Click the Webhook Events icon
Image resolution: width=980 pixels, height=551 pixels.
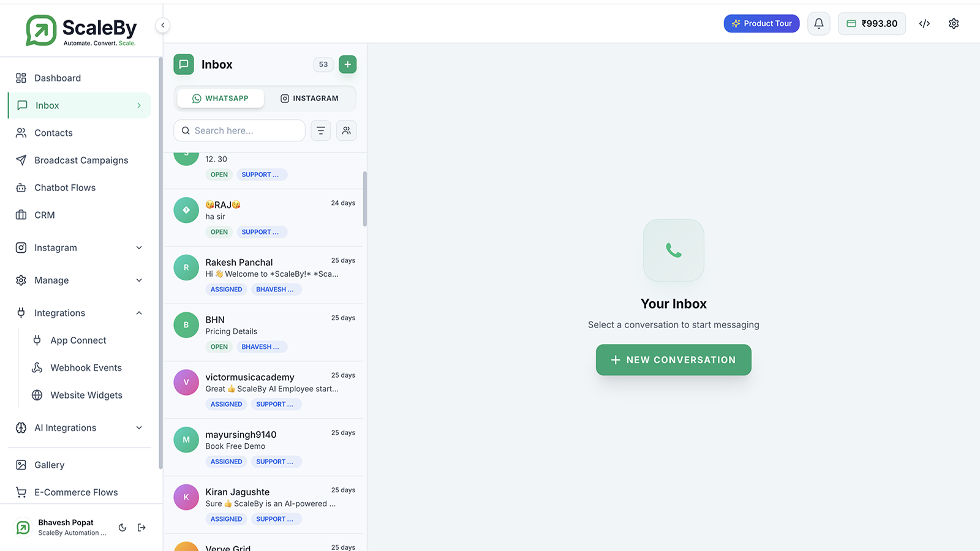[x=37, y=367]
